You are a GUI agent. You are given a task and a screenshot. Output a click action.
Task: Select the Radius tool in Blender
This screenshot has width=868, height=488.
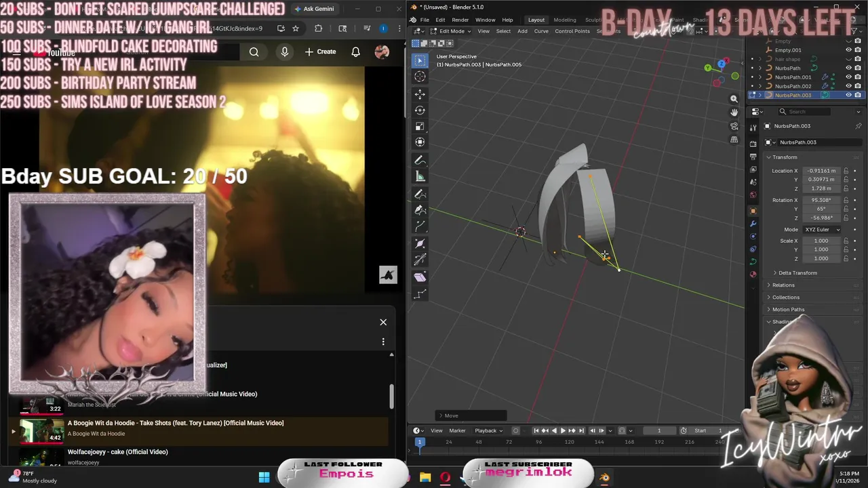click(420, 243)
